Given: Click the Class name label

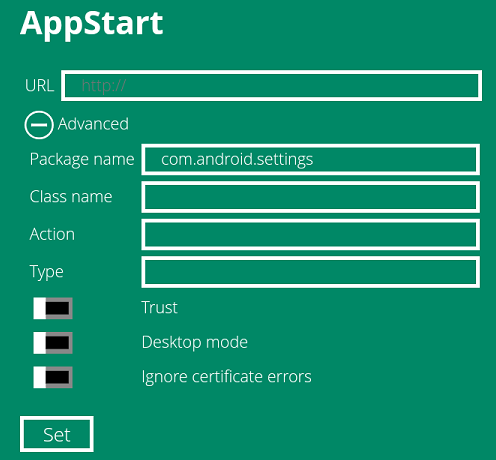Looking at the screenshot, I should point(71,197).
